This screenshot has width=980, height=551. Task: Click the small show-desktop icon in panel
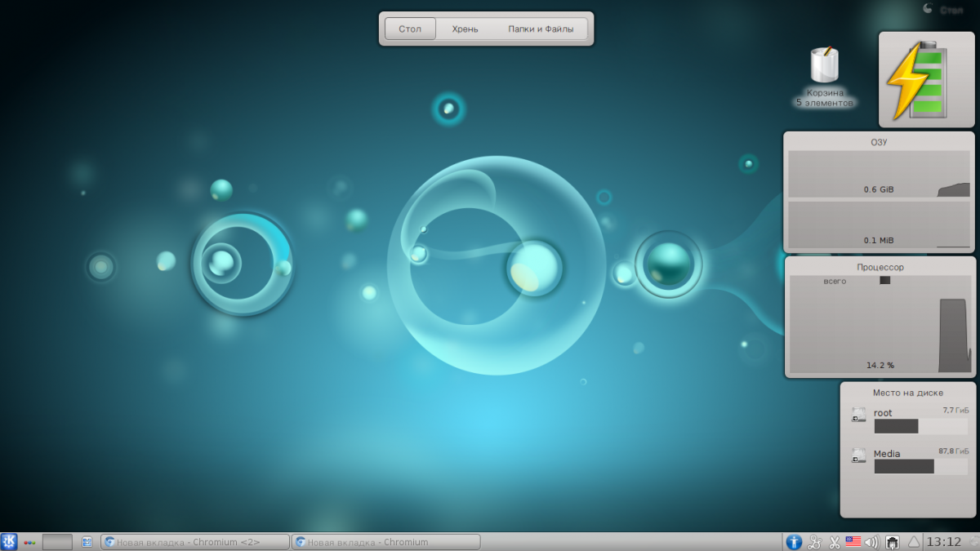click(x=87, y=542)
